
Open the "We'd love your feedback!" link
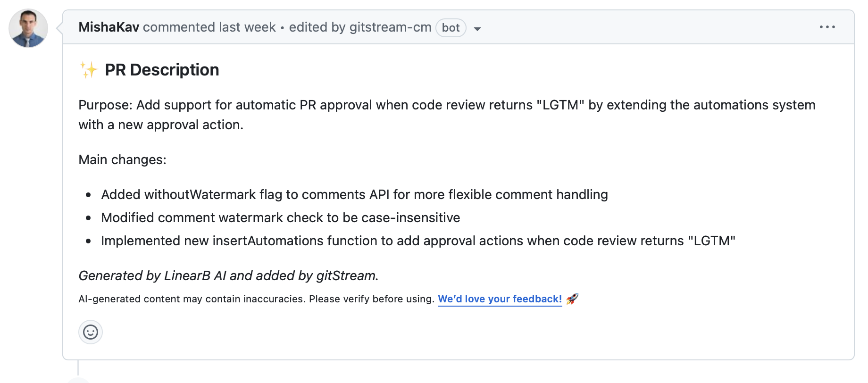tap(500, 299)
